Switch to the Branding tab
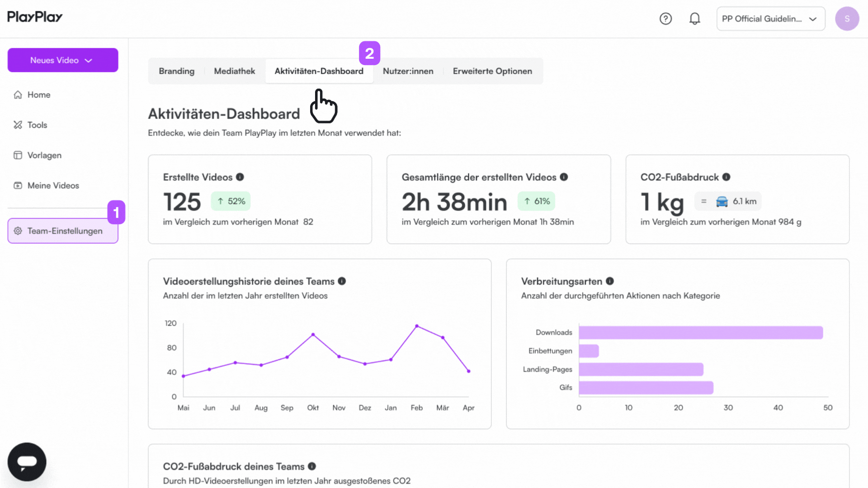 pos(176,71)
